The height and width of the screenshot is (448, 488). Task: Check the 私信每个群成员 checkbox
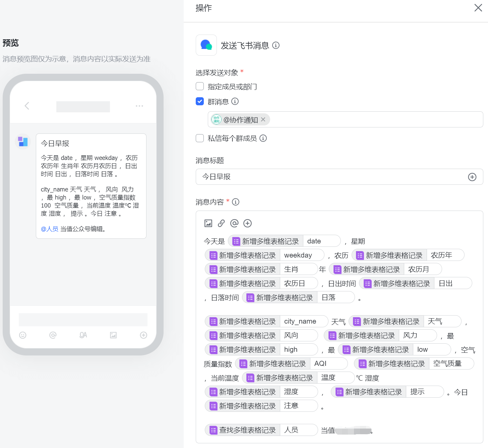[199, 138]
